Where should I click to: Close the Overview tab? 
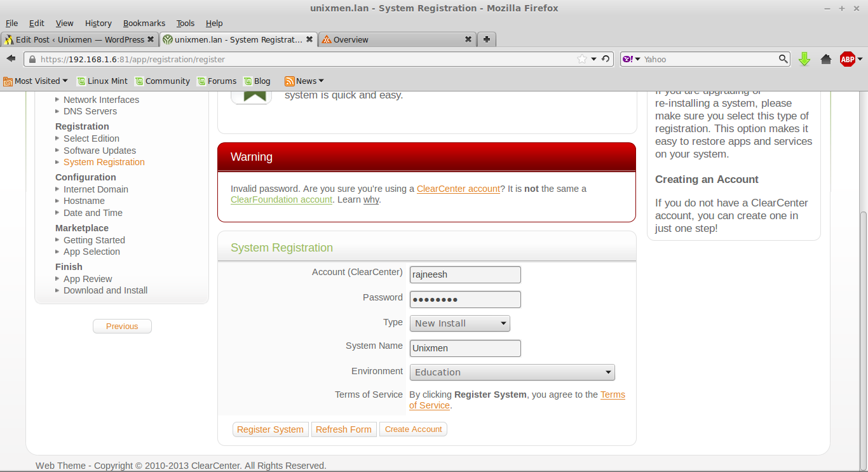(x=468, y=39)
